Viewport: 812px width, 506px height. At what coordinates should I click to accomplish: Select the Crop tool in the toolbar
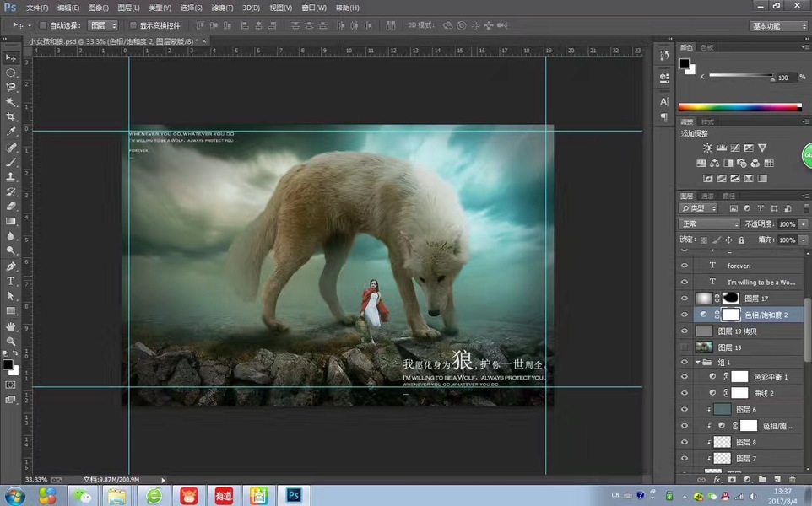tap(11, 116)
